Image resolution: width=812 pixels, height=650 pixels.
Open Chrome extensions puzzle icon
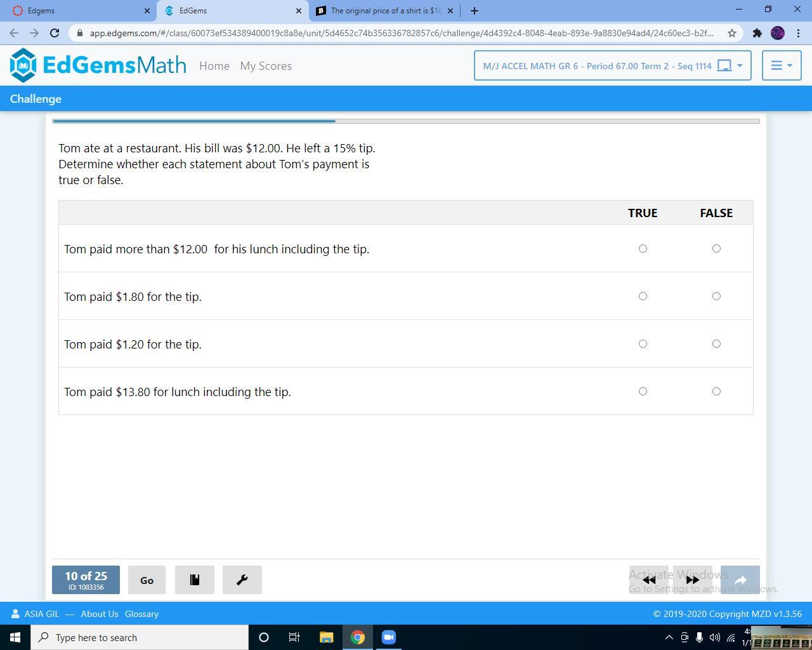[757, 33]
